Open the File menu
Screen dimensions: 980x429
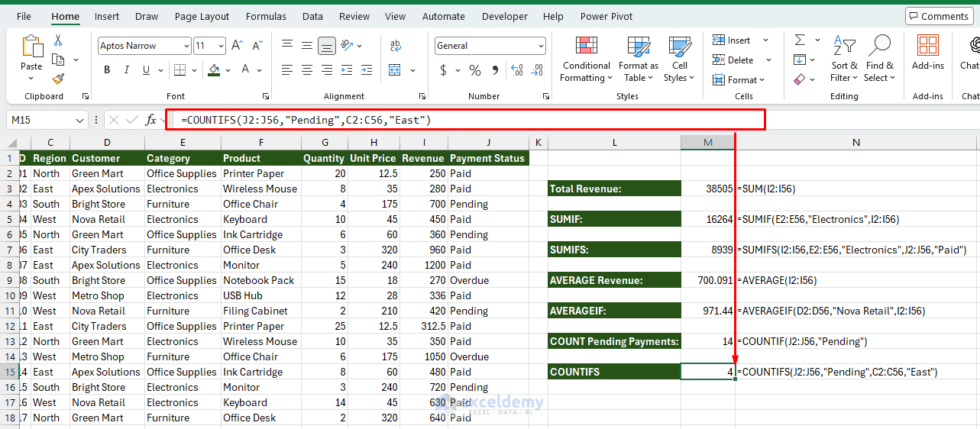(24, 16)
